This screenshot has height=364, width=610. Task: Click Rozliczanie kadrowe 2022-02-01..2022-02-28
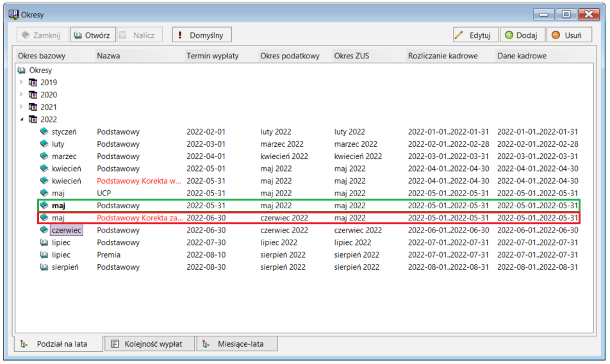449,144
